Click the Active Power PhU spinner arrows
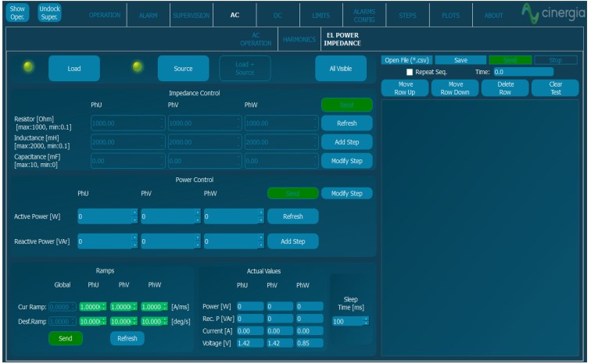This screenshot has height=364, width=591. (x=134, y=216)
